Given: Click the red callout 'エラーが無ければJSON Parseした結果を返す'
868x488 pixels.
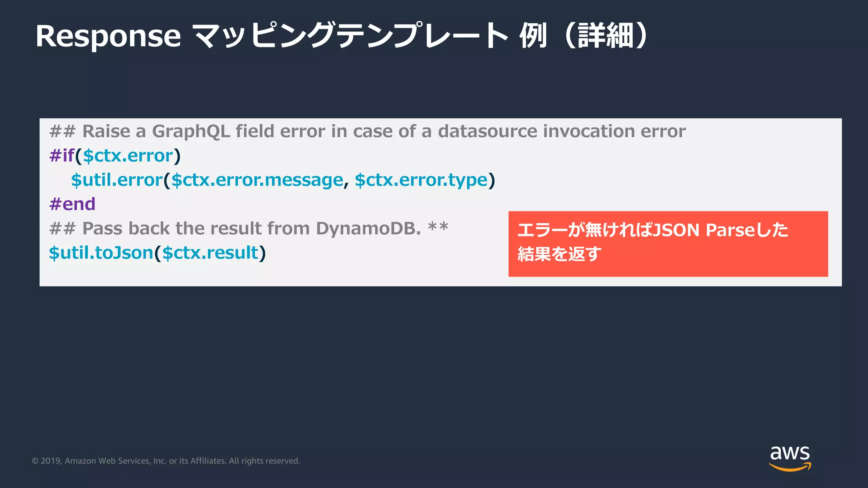Looking at the screenshot, I should [668, 244].
